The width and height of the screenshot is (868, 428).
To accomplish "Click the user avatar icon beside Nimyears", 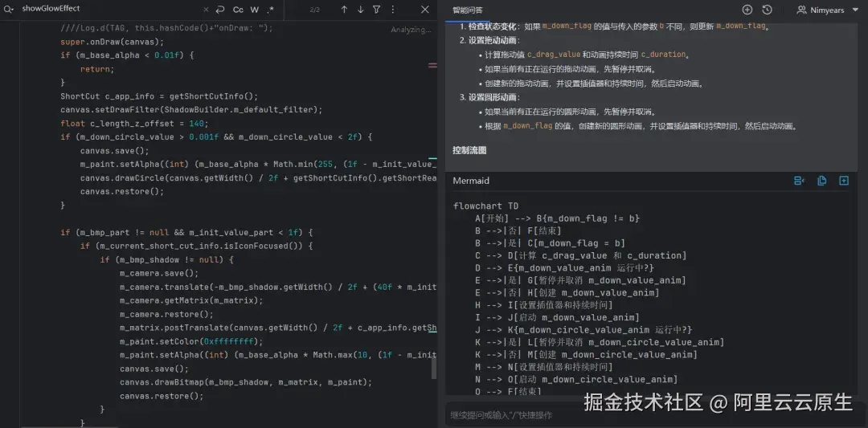I will [x=801, y=10].
